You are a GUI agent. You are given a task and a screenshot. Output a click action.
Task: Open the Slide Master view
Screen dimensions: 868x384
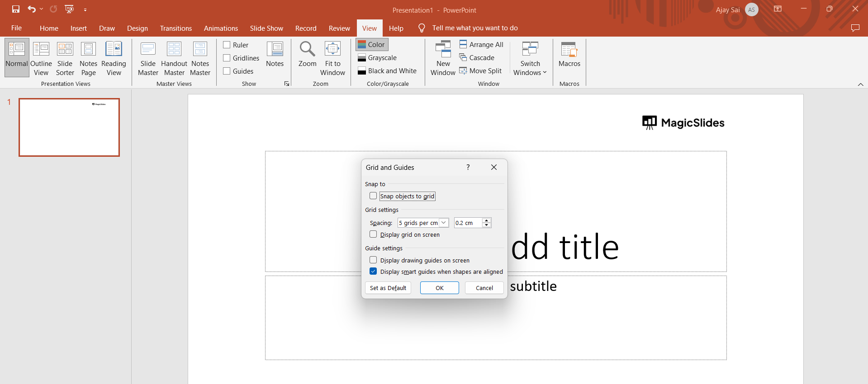coord(148,58)
